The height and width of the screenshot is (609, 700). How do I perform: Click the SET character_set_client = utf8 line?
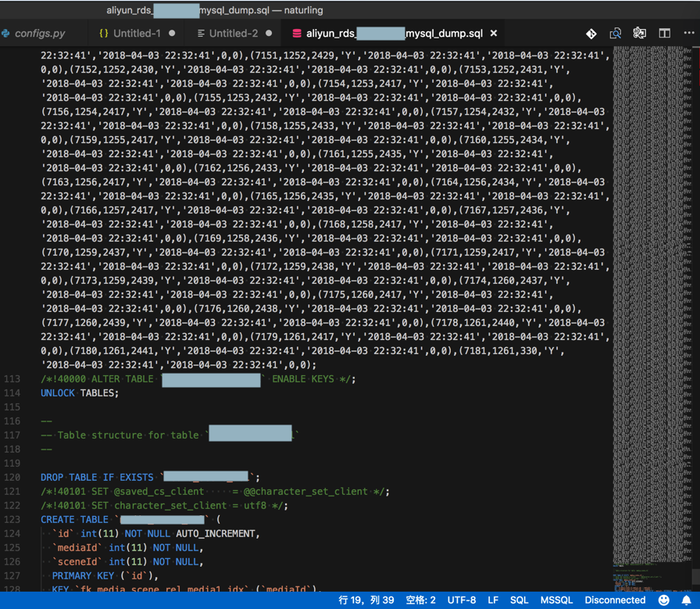(164, 505)
